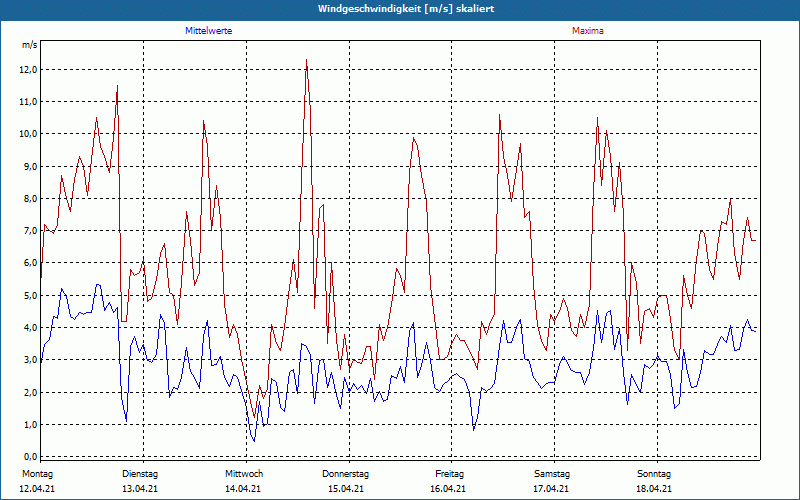Click the highest red Maxima peak above 12 m/s
Screen dimensions: 800x500
click(x=306, y=60)
